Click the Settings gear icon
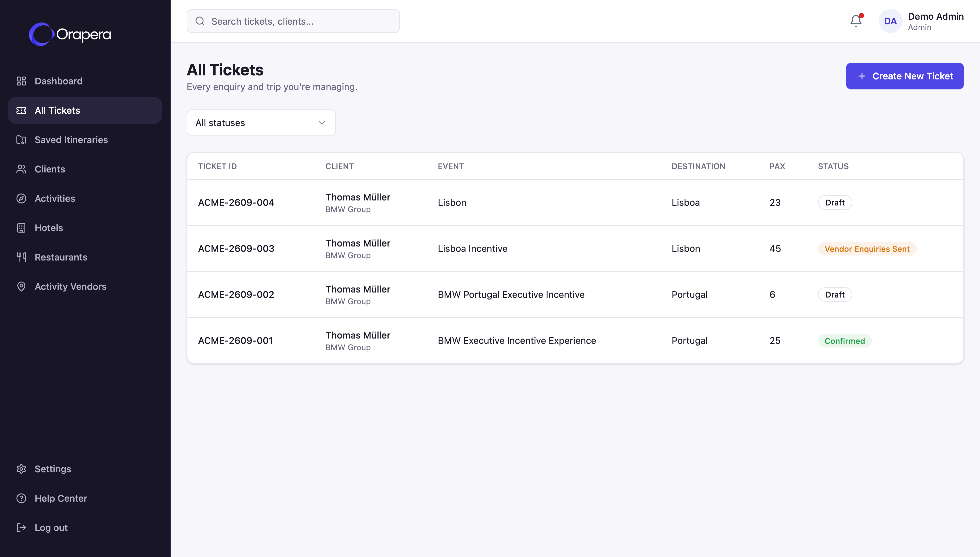This screenshot has height=557, width=980. click(x=21, y=469)
